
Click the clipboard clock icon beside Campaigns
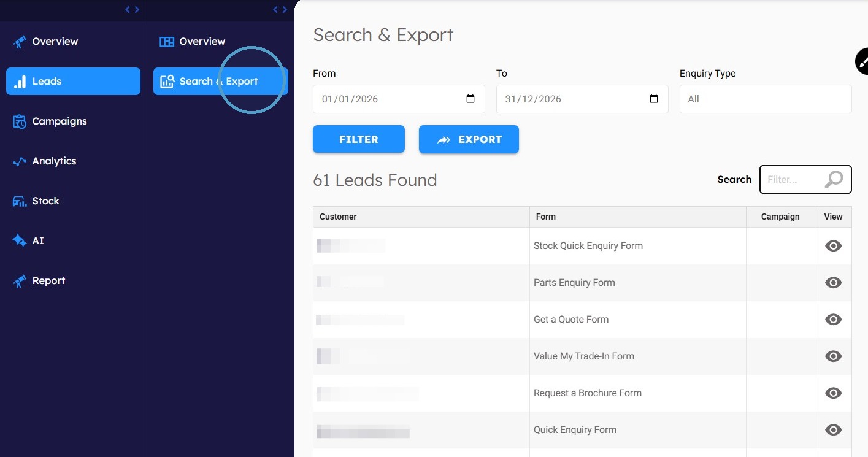click(x=20, y=121)
